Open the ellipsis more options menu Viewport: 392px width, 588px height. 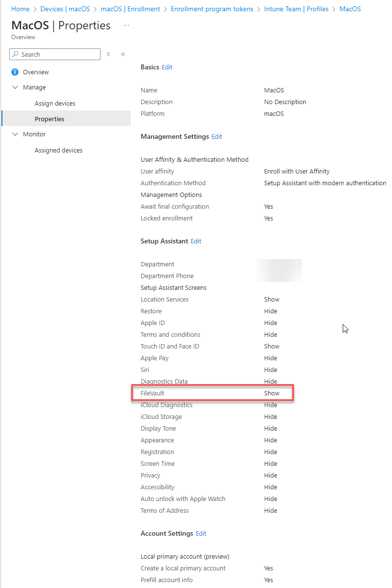click(126, 25)
